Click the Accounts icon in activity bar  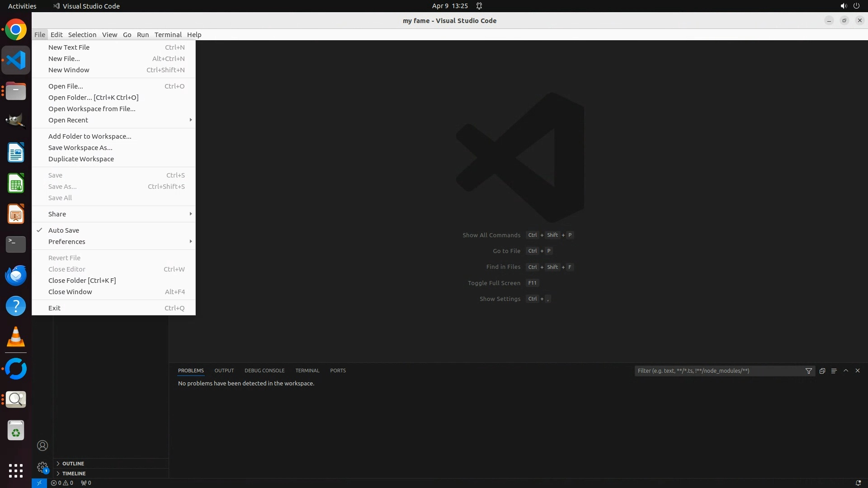(42, 446)
